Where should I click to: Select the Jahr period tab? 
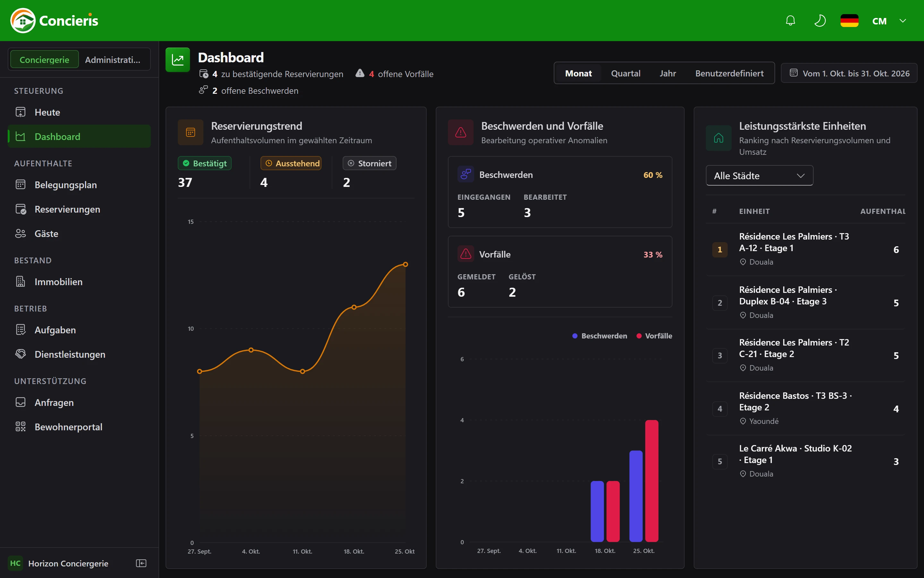click(x=667, y=73)
